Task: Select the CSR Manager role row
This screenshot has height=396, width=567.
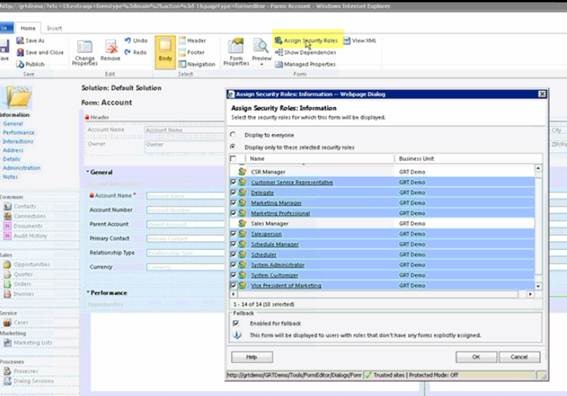Action: tap(382, 172)
